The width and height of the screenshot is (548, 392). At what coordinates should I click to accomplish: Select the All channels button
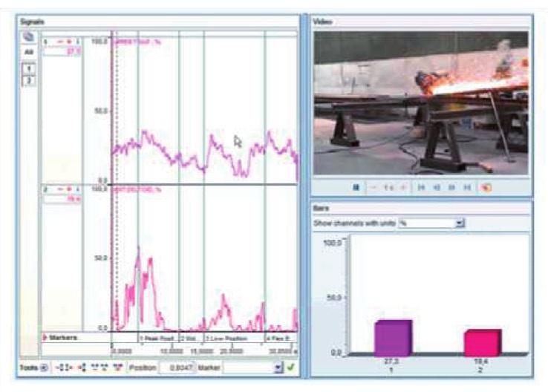29,52
